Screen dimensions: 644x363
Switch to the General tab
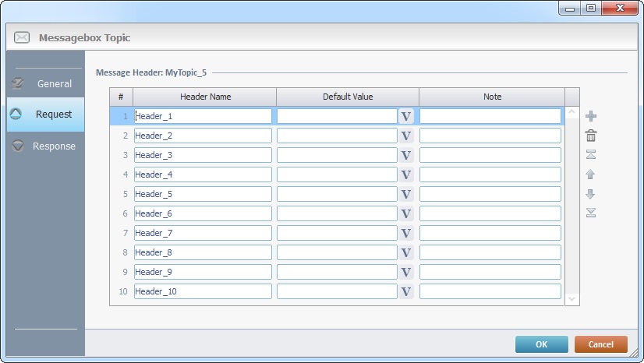coord(45,83)
